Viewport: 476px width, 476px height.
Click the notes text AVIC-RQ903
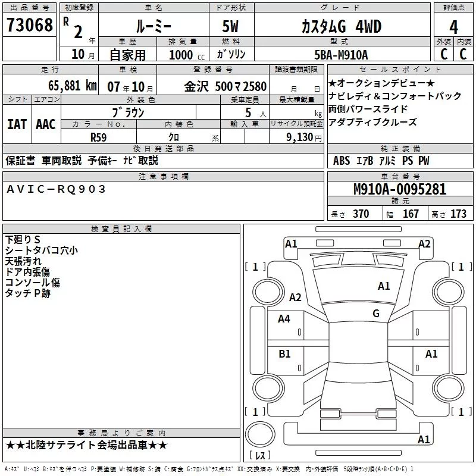(x=56, y=189)
